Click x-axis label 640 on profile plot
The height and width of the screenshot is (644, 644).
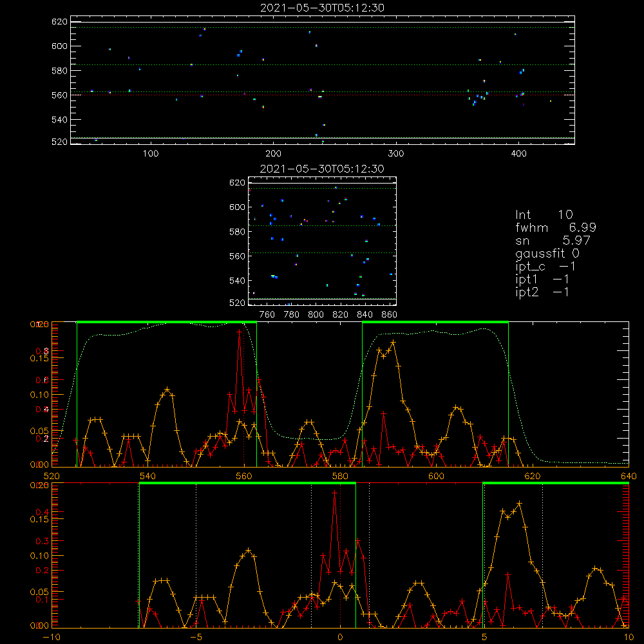click(629, 476)
